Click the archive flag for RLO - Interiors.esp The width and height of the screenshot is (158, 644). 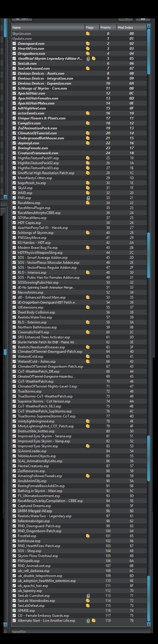[88, 273]
